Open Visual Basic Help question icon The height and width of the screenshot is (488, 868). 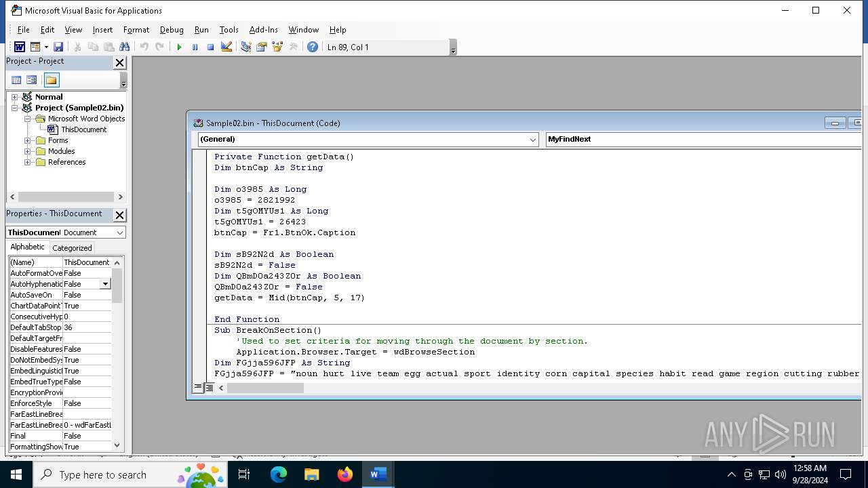312,47
